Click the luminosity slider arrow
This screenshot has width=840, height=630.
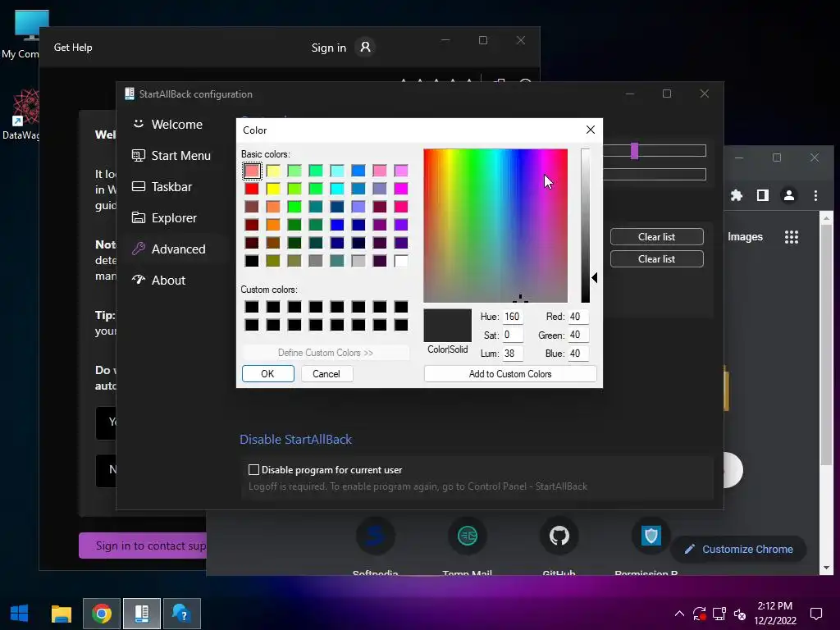point(594,277)
